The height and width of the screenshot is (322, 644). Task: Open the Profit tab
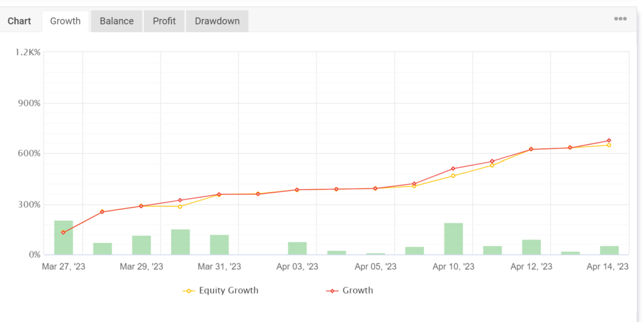point(164,21)
